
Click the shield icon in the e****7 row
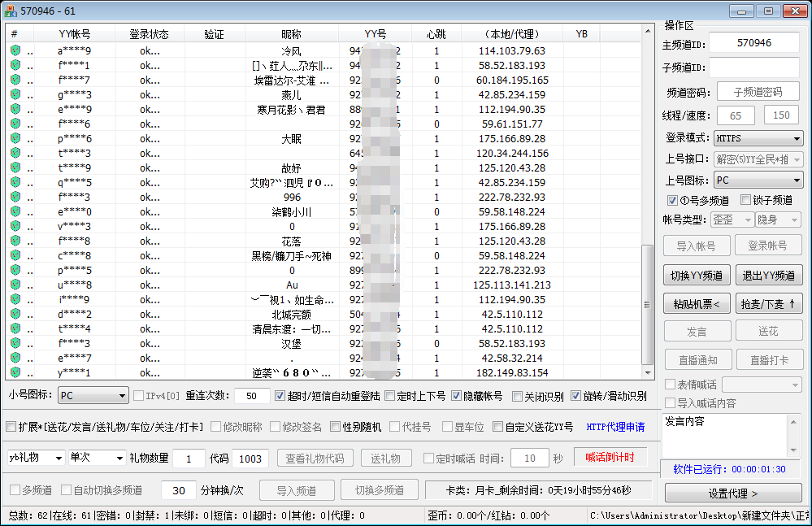[x=15, y=358]
